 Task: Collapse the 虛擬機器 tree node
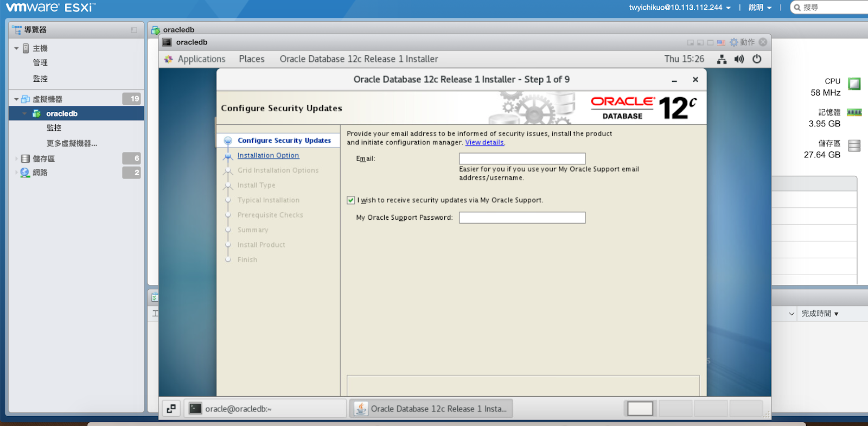[16, 99]
